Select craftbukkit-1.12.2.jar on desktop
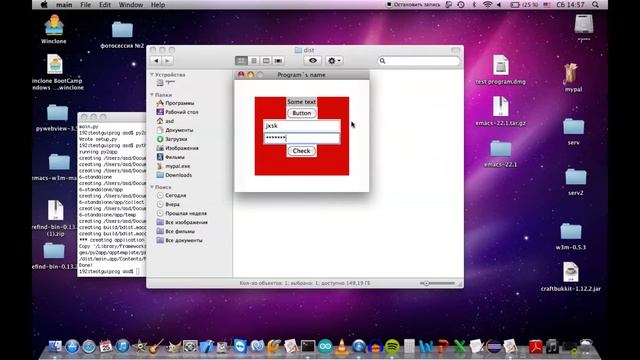 [571, 277]
